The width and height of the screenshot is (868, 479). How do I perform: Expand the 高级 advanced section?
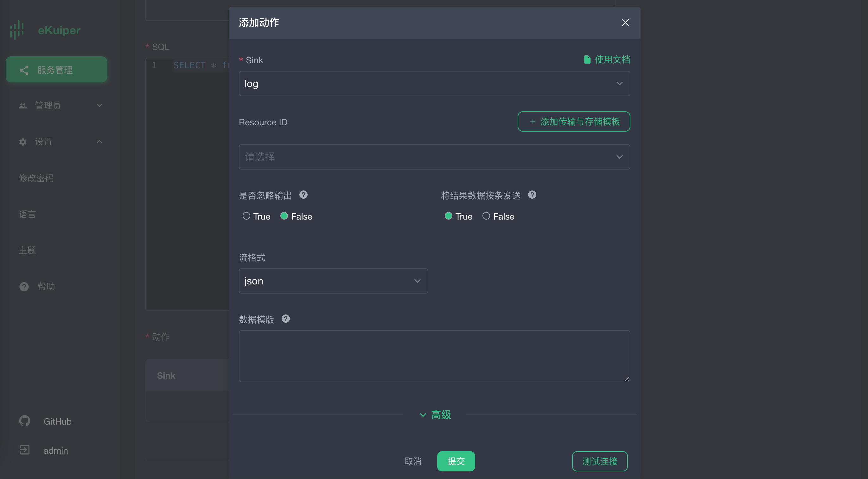click(x=435, y=415)
